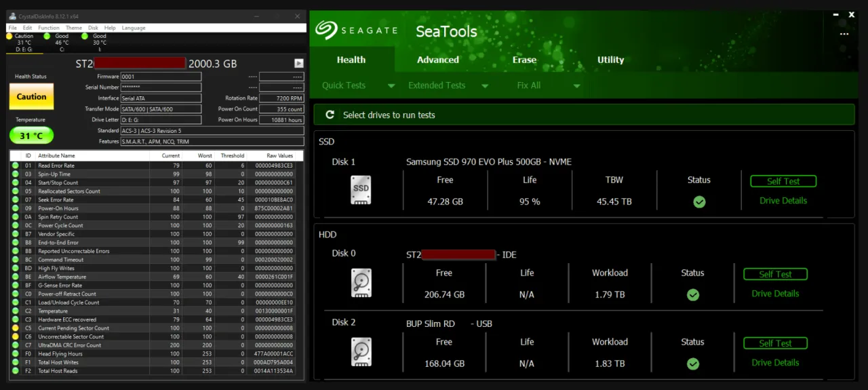868x390 pixels.
Task: Expand the Extended Tests dropdown
Action: [485, 86]
